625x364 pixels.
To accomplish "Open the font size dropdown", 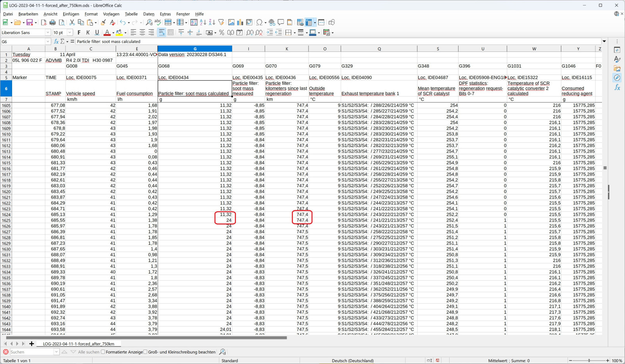I will 70,33.
